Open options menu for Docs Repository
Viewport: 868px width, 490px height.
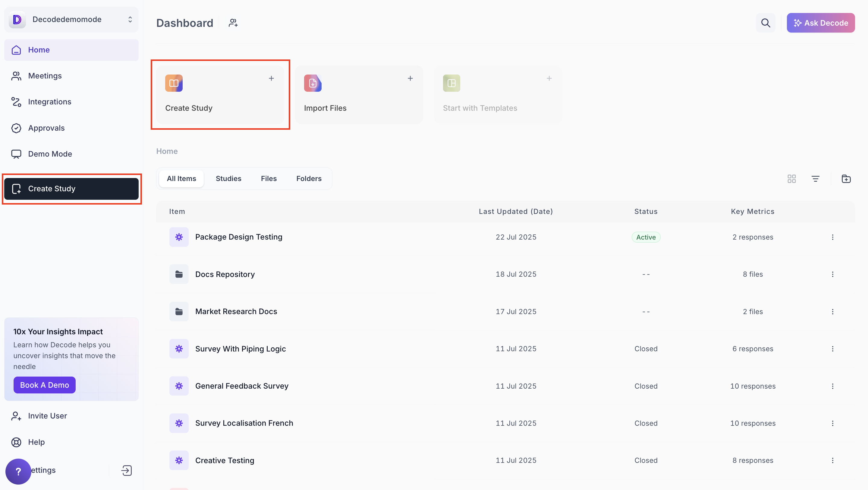click(x=832, y=274)
